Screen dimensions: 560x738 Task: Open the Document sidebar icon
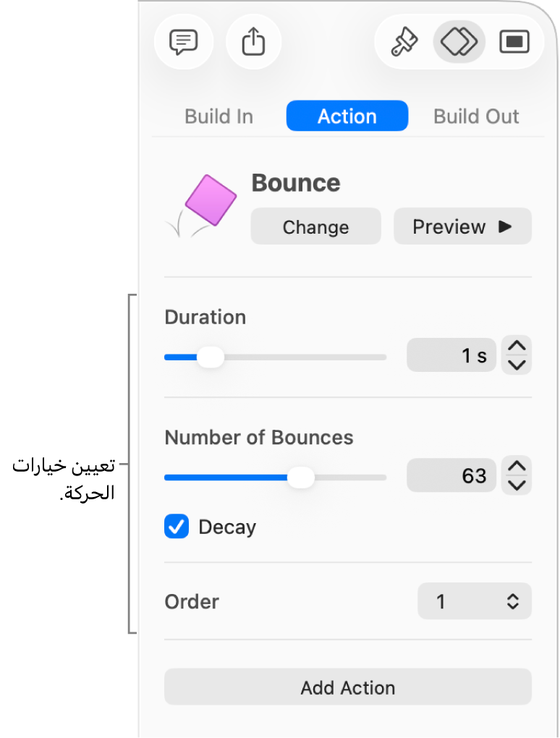[x=514, y=43]
